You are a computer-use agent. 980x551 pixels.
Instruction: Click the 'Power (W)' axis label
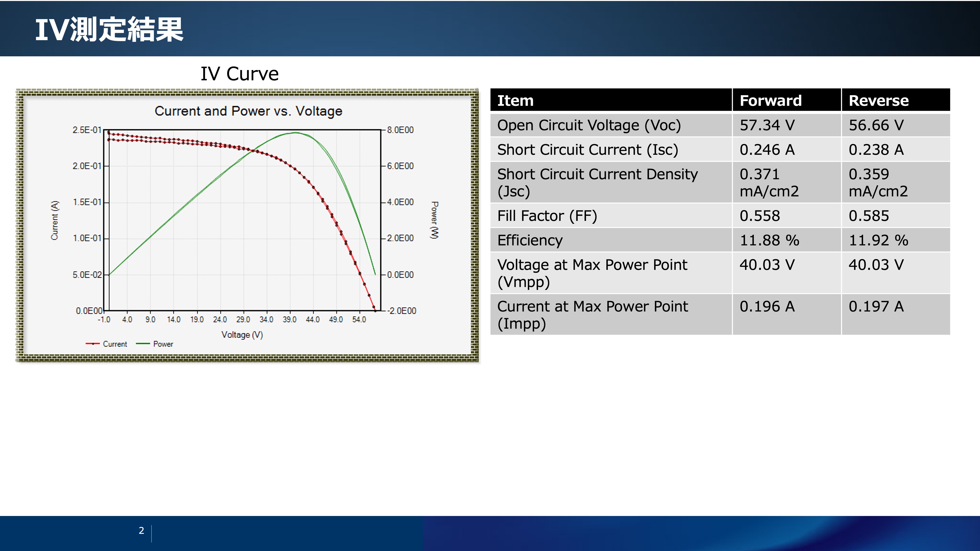[x=434, y=220]
